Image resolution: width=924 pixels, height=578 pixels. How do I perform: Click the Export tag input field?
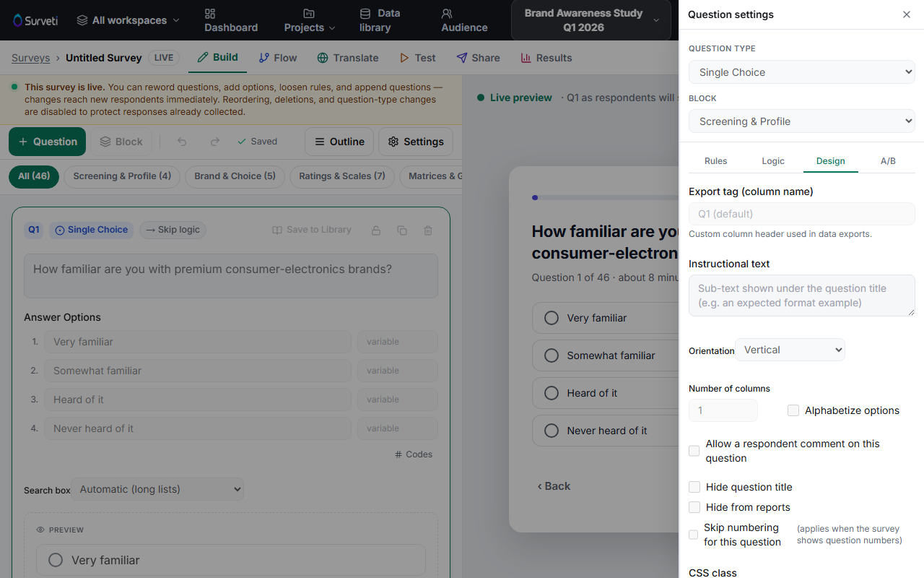tap(802, 214)
